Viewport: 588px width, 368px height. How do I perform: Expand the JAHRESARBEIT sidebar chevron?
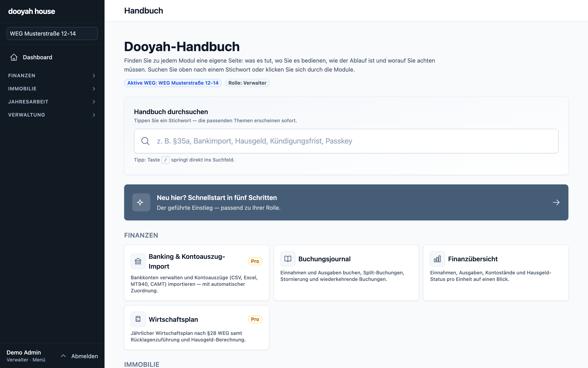coord(94,102)
